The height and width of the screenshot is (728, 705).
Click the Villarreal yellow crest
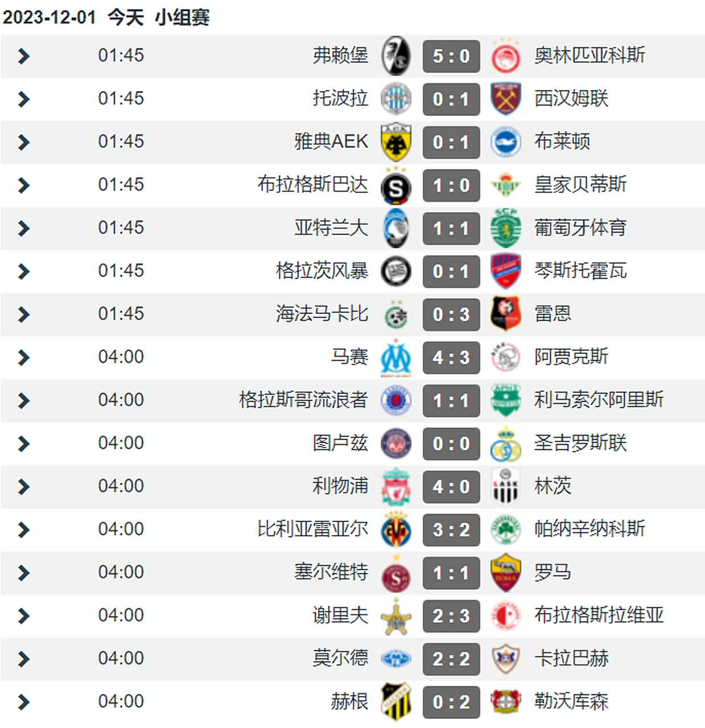click(x=396, y=530)
